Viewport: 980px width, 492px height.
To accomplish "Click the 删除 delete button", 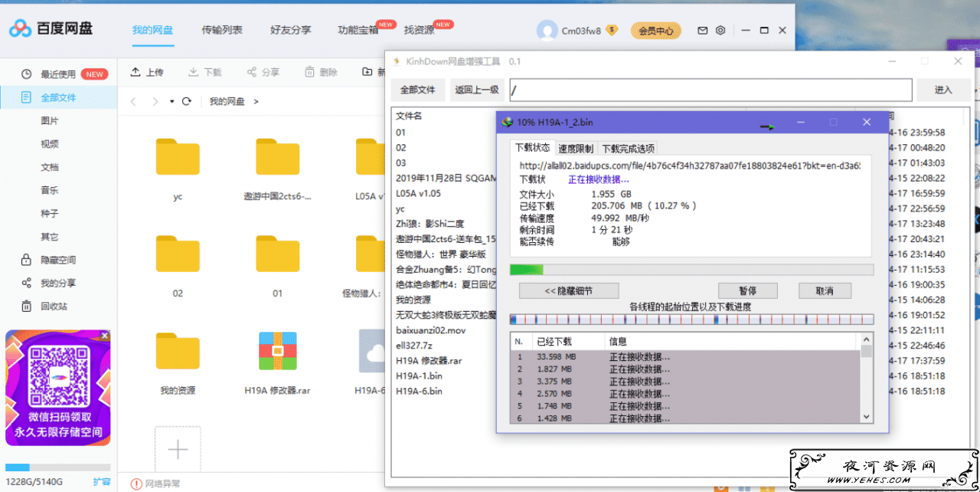I will click(x=322, y=72).
